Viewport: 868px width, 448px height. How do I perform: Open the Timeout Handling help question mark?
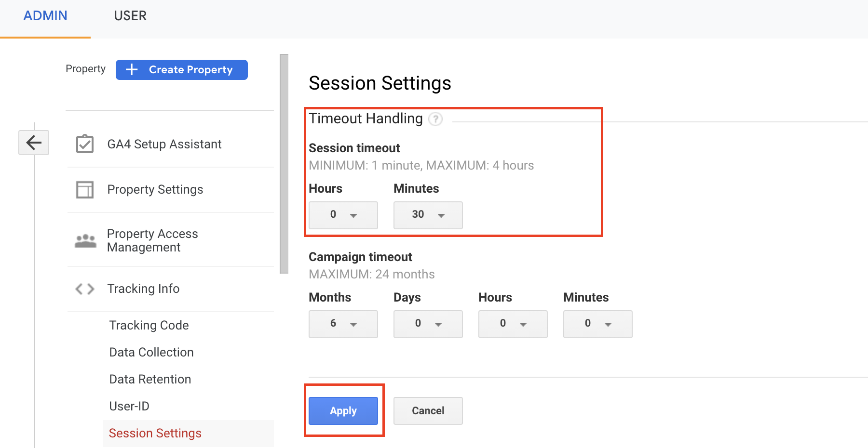click(435, 119)
